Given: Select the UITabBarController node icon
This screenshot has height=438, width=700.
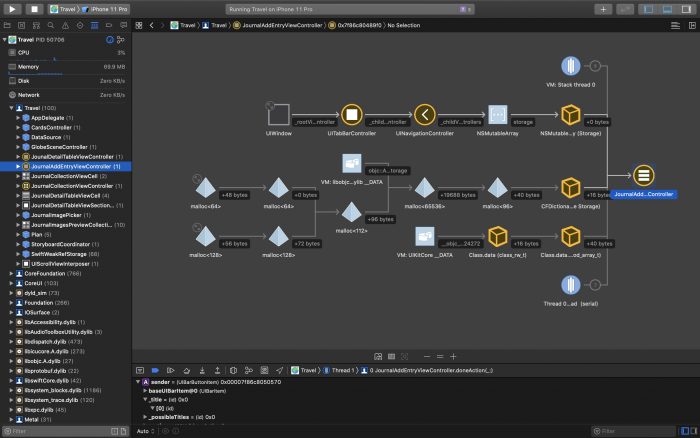Looking at the screenshot, I should point(350,114).
